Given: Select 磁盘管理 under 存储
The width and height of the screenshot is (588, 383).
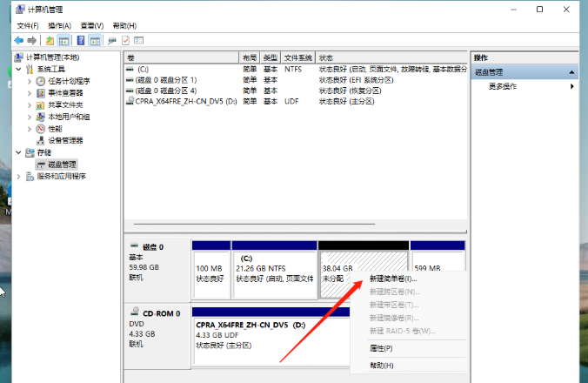Looking at the screenshot, I should 62,164.
